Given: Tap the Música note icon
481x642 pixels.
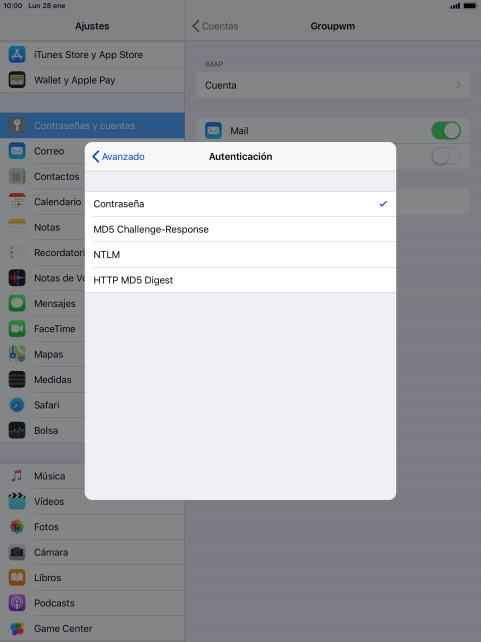Looking at the screenshot, I should click(x=17, y=476).
